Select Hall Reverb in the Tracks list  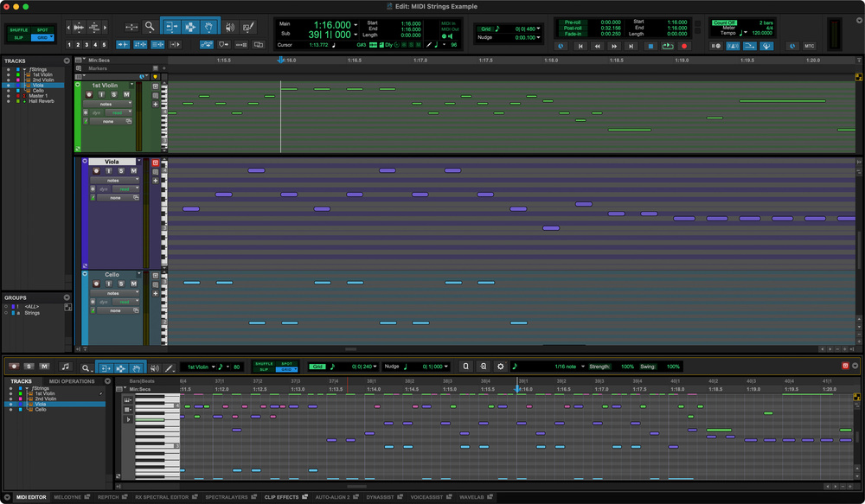tap(42, 101)
